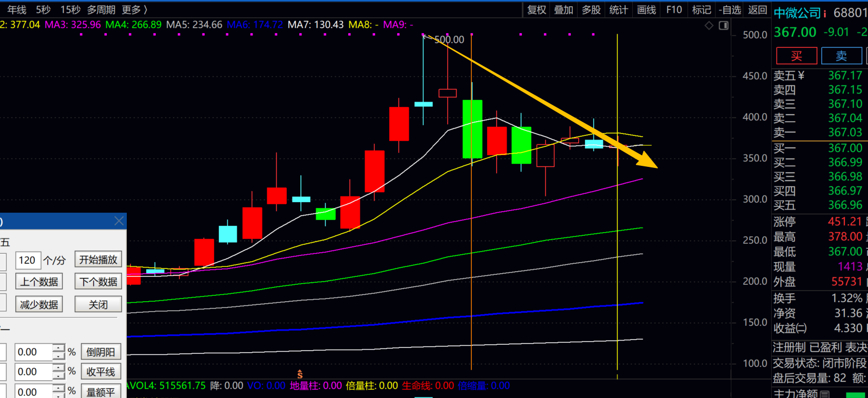
Task: Click the 卖一 price 367.03
Action: [x=845, y=133]
